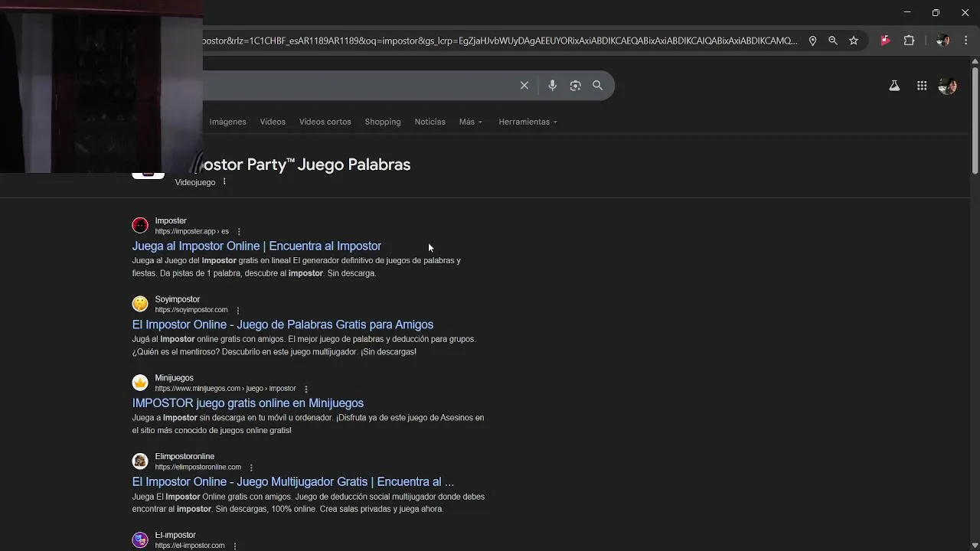Open options menu next to minijuegos.com URL
The image size is (980, 551).
tap(306, 389)
